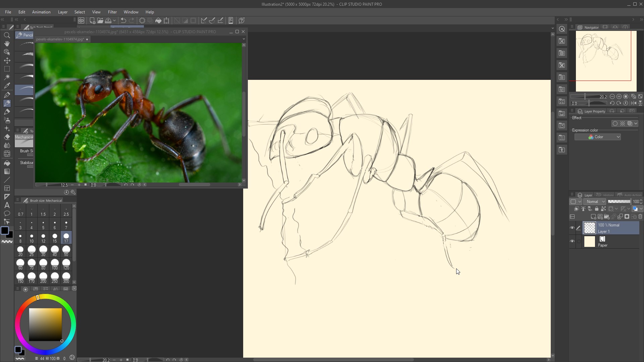Click Open file folder icon

tap(100, 20)
